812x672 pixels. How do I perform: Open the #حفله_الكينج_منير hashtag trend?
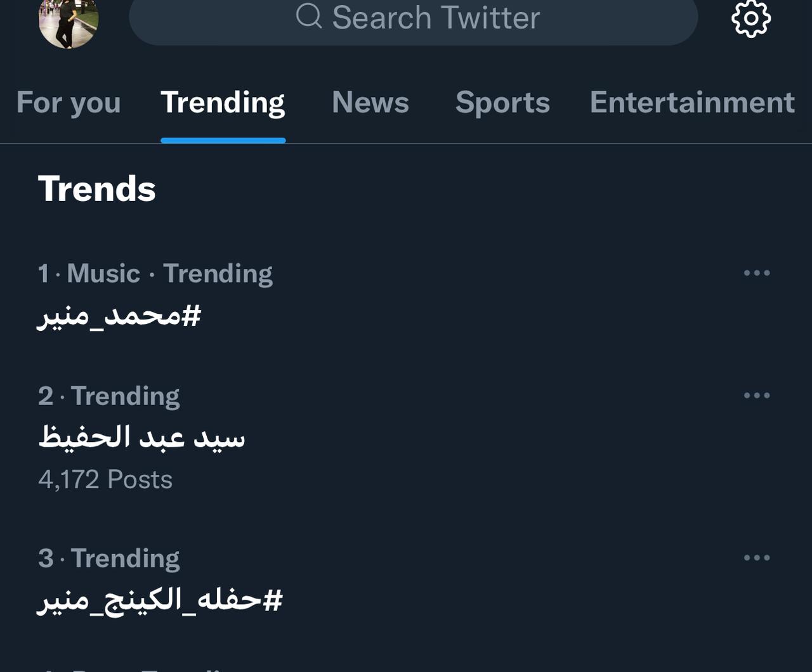[160, 600]
